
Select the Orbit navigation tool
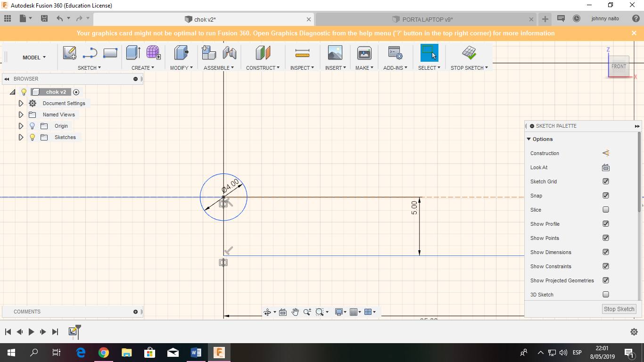267,312
